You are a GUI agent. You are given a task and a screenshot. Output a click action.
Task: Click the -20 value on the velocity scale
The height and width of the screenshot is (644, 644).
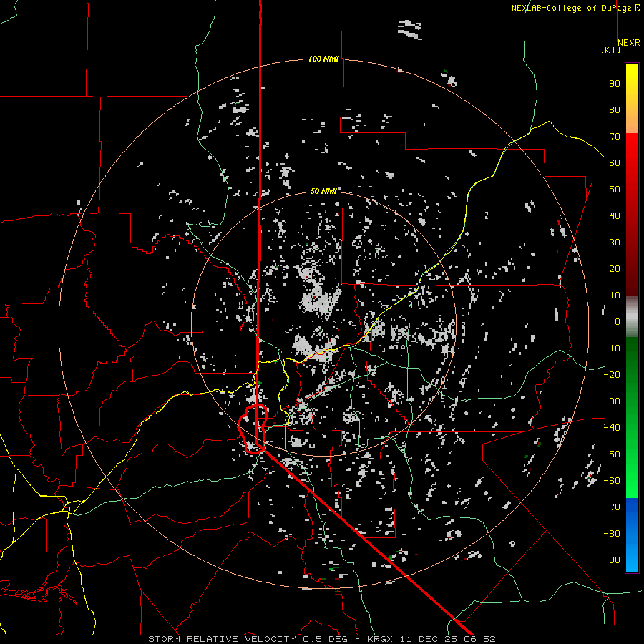tap(612, 374)
